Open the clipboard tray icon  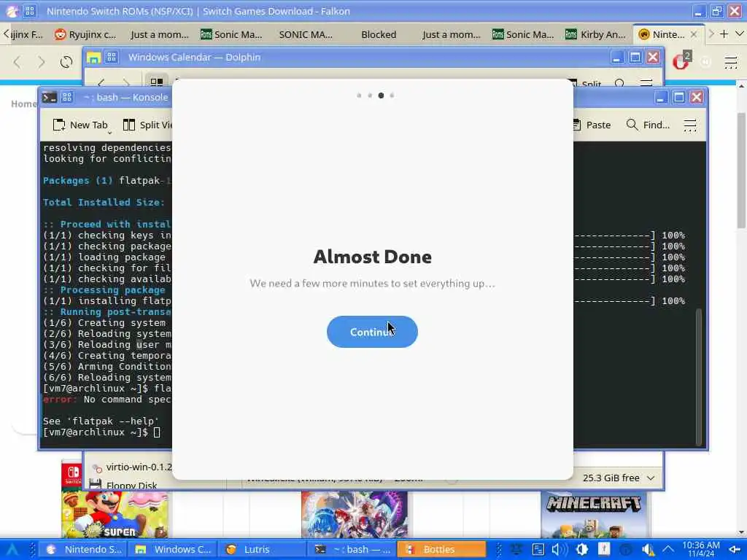tap(538, 550)
